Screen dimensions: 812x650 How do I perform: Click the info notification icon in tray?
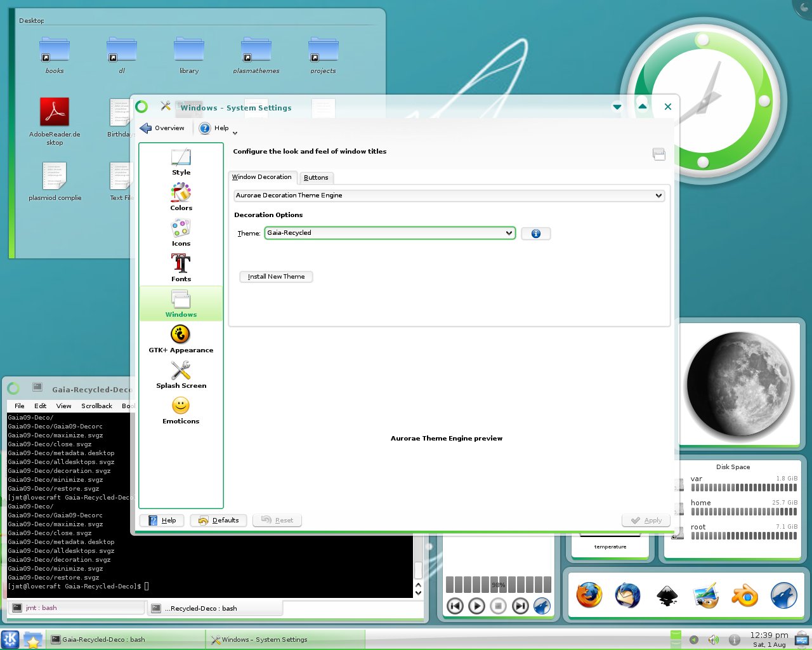click(x=734, y=640)
